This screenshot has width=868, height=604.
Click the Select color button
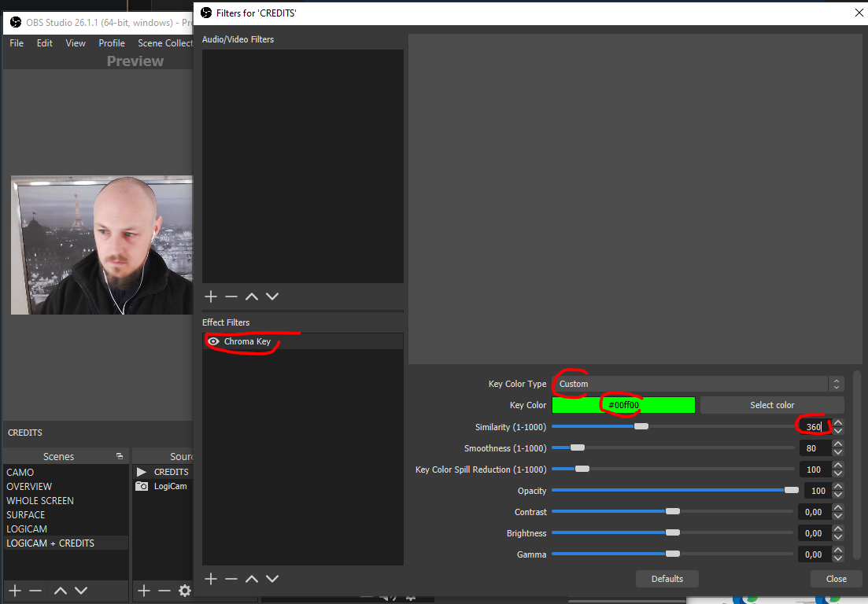[x=771, y=404]
